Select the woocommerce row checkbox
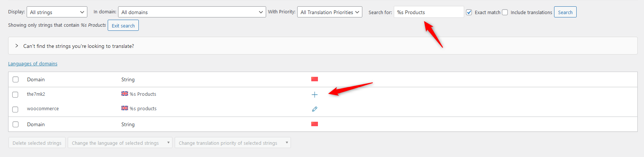This screenshot has height=157, width=644. pos(15,109)
